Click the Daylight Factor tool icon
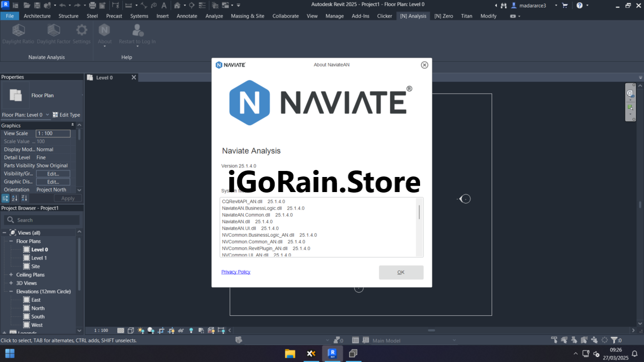Image resolution: width=644 pixels, height=362 pixels. tap(53, 30)
